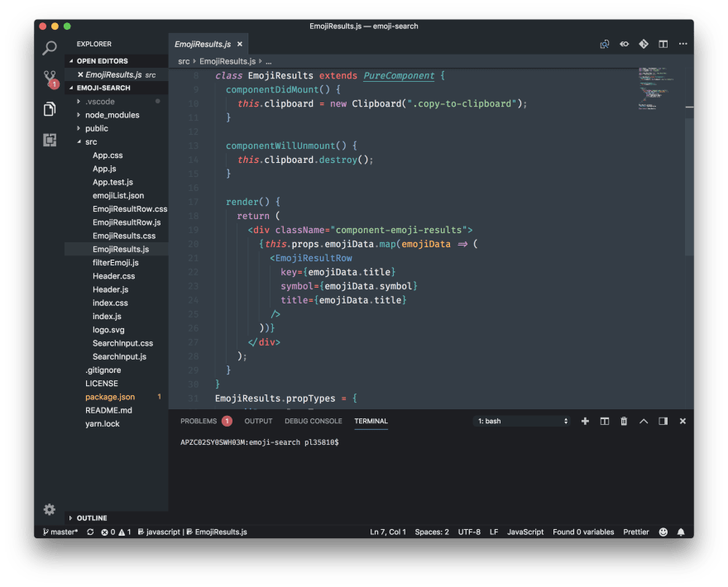Click the warnings triangle count in status bar
The image size is (728, 587).
[x=124, y=532]
